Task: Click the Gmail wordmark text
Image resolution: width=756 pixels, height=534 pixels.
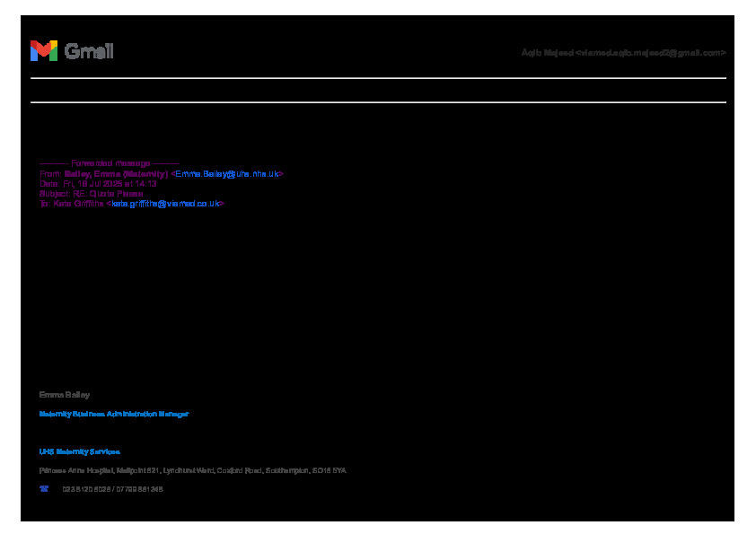Action: click(89, 51)
